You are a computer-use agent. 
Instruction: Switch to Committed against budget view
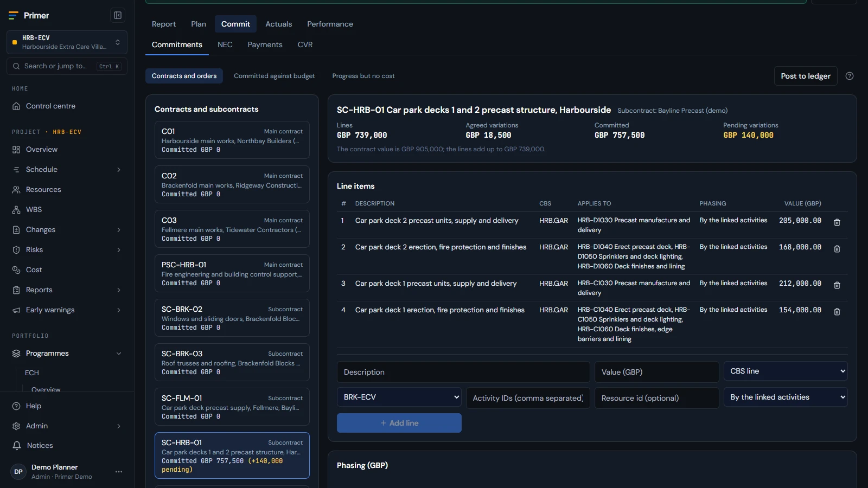point(274,76)
